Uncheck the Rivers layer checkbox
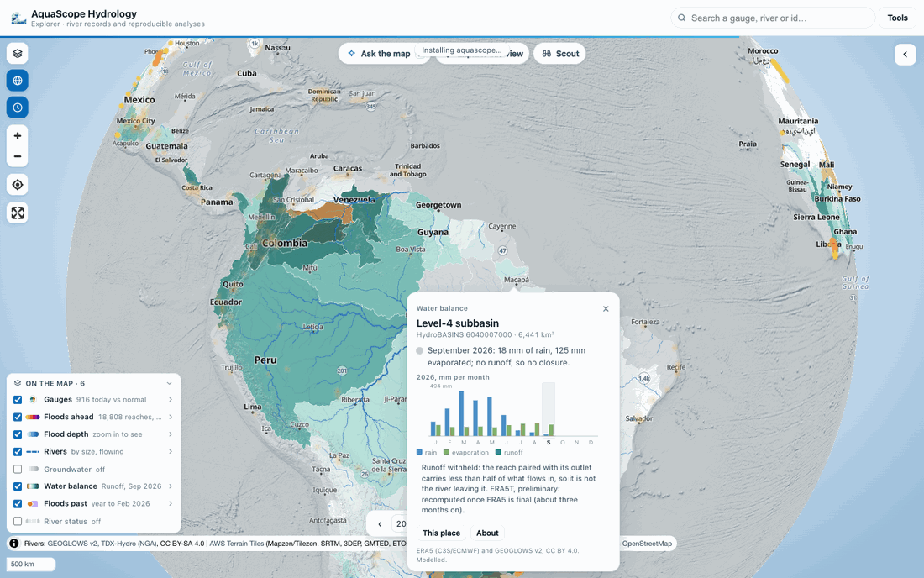 pos(18,452)
